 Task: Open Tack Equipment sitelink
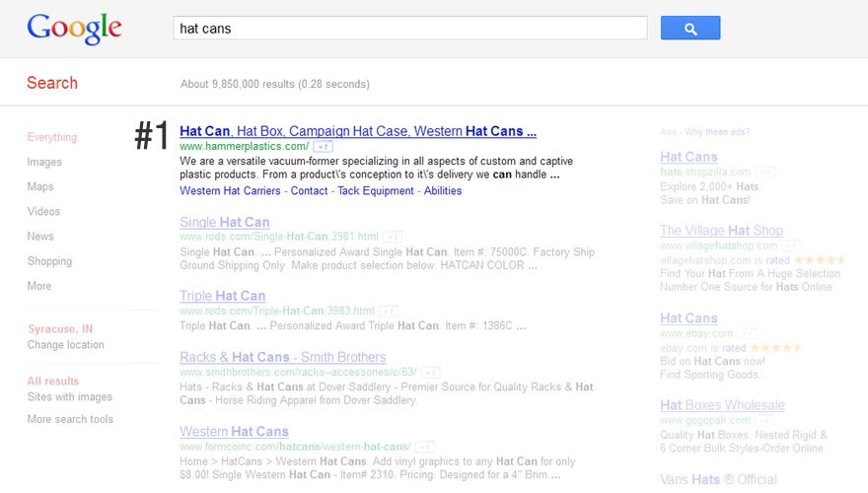[x=376, y=191]
